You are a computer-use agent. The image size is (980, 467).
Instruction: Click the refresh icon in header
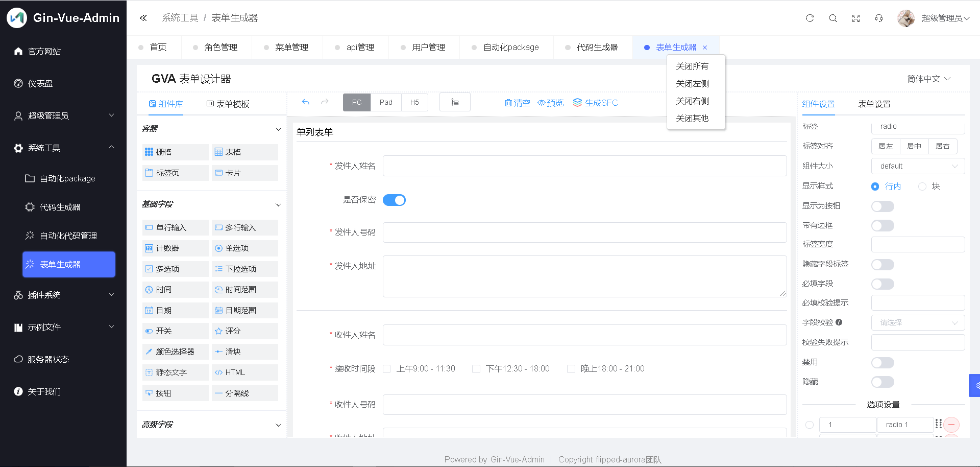[x=810, y=18]
